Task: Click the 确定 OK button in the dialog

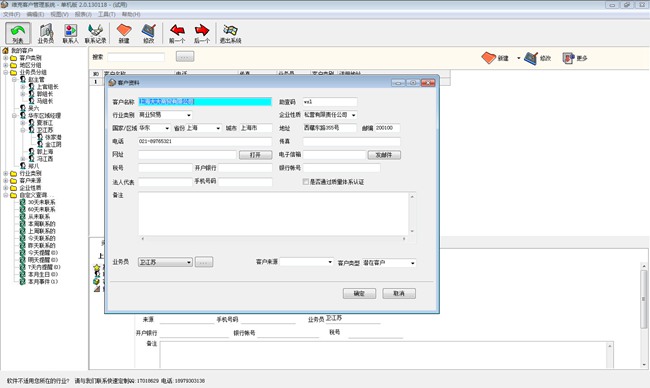Action: pyautogui.click(x=359, y=293)
